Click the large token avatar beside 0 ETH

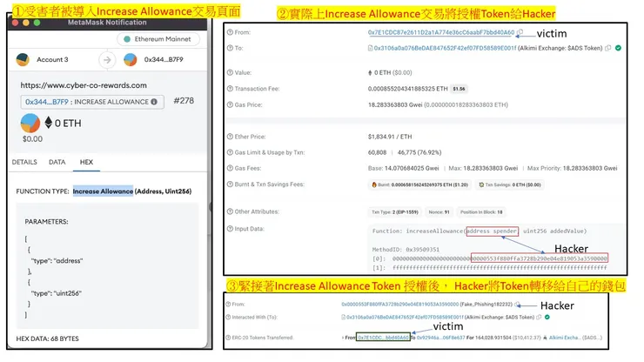coord(30,123)
